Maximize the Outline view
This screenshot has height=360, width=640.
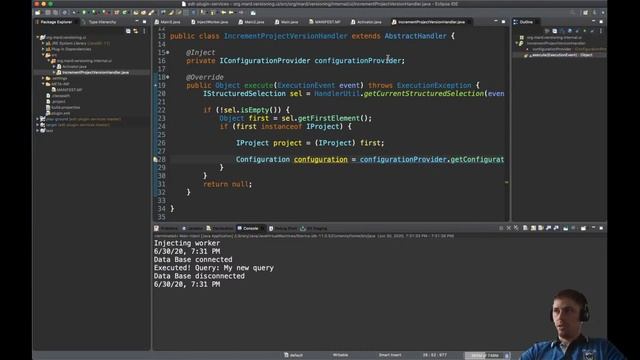pos(601,22)
